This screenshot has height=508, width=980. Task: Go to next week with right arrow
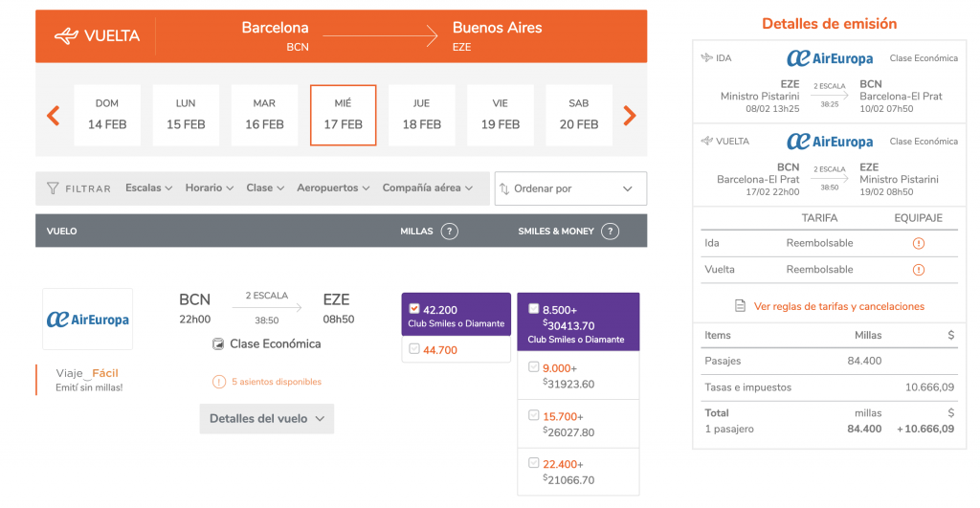[630, 115]
